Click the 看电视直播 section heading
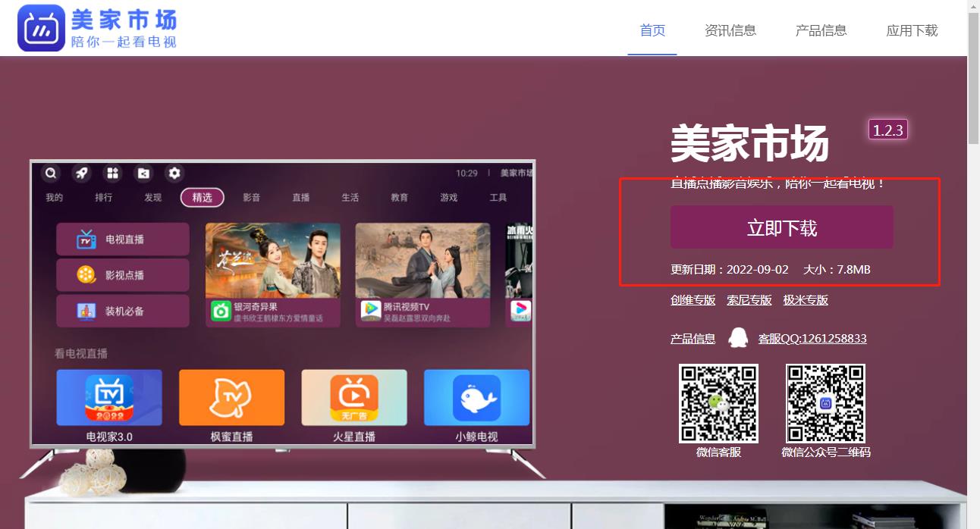Screen dimensions: 980x529 click(80, 354)
